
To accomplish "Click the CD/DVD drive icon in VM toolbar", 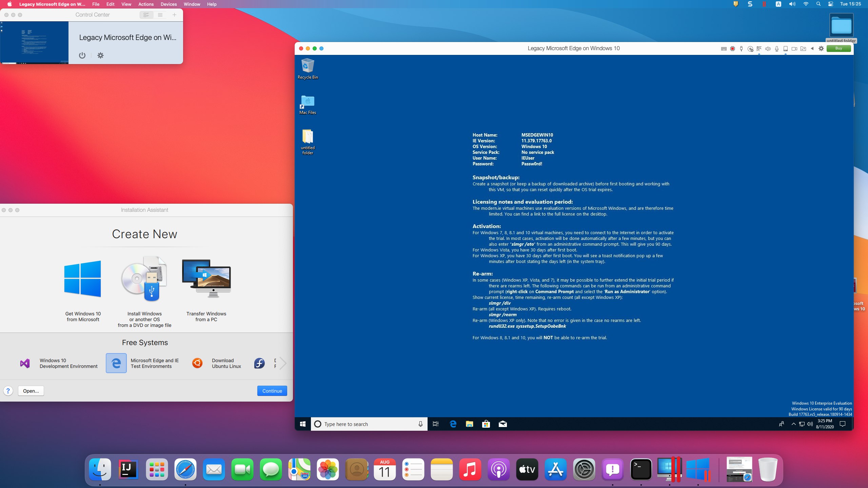I will pos(750,49).
